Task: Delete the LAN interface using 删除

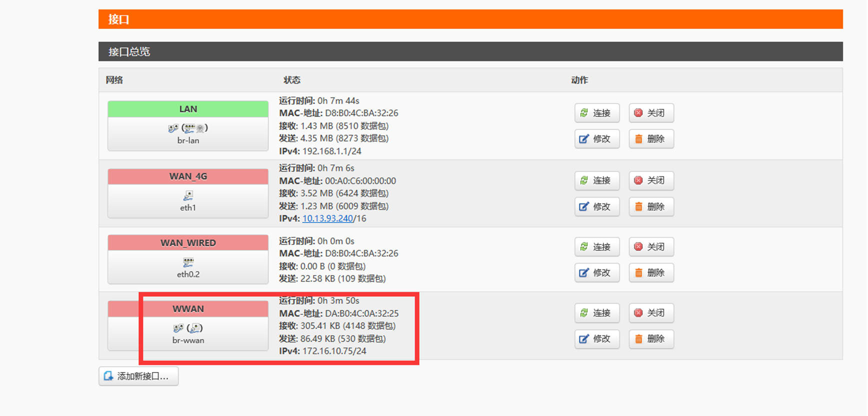Action: [x=650, y=139]
